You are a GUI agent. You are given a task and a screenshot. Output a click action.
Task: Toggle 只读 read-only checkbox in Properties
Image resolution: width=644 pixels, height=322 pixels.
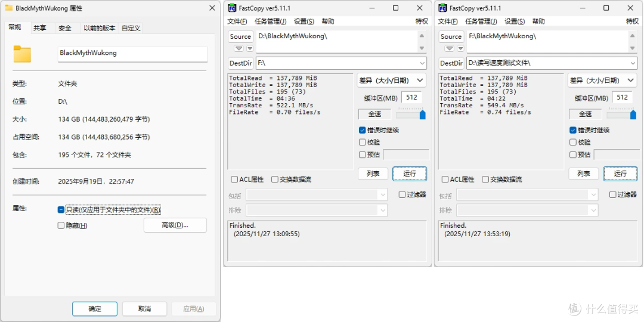coord(61,210)
